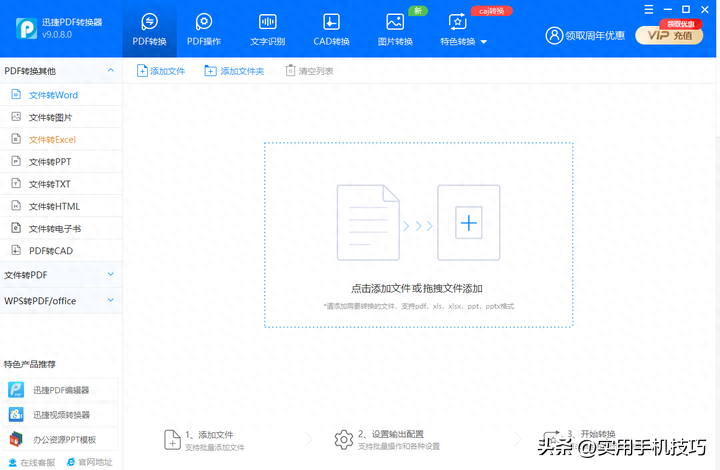720x470 pixels.
Task: Open the hamburger menu icon
Action: click(648, 9)
